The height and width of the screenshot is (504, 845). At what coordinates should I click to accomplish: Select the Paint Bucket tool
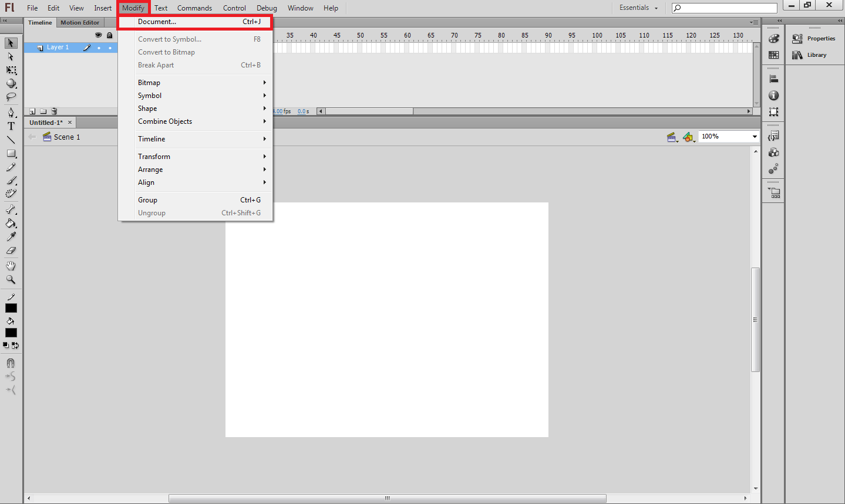[11, 223]
